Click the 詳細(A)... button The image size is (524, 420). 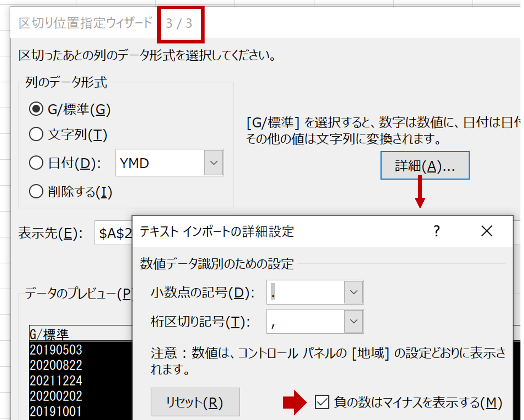(x=425, y=166)
